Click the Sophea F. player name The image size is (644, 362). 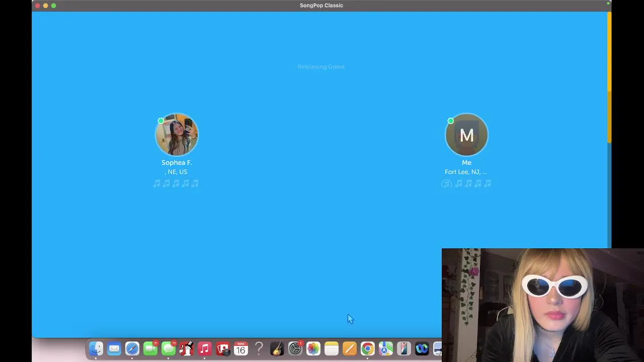click(177, 162)
